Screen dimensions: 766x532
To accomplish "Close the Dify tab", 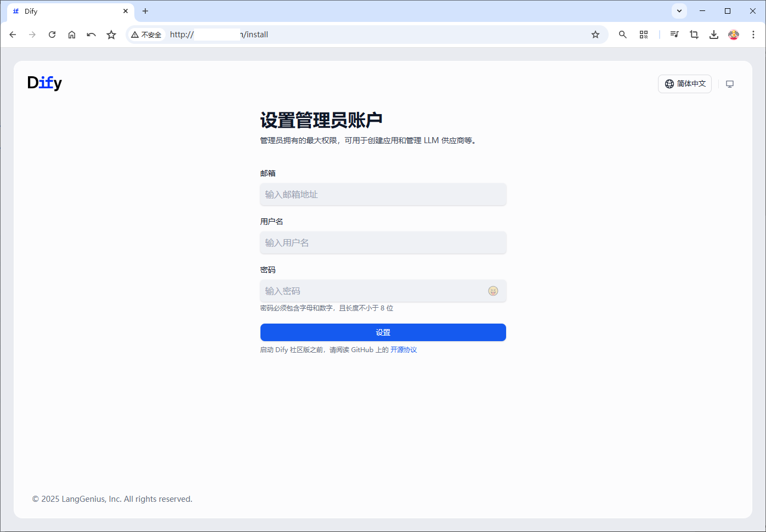I will coord(126,11).
